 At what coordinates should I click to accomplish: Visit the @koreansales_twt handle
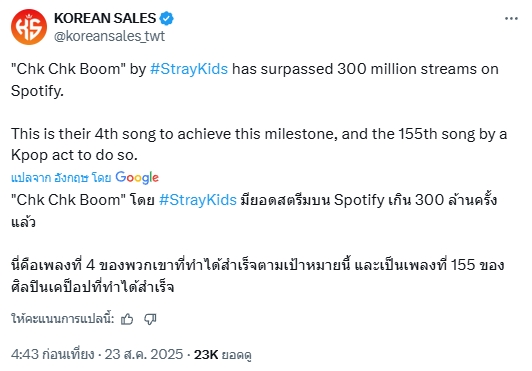[110, 36]
